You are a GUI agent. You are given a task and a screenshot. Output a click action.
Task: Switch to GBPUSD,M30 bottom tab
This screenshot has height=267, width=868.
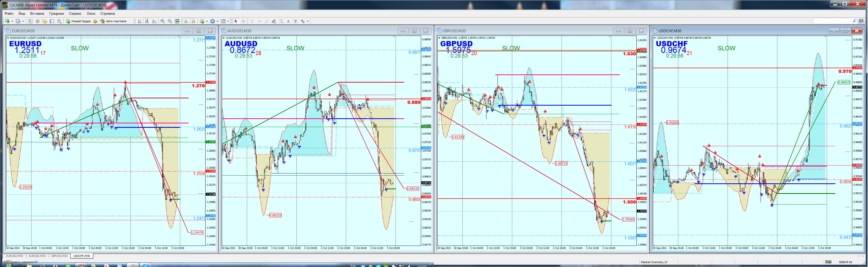click(59, 256)
